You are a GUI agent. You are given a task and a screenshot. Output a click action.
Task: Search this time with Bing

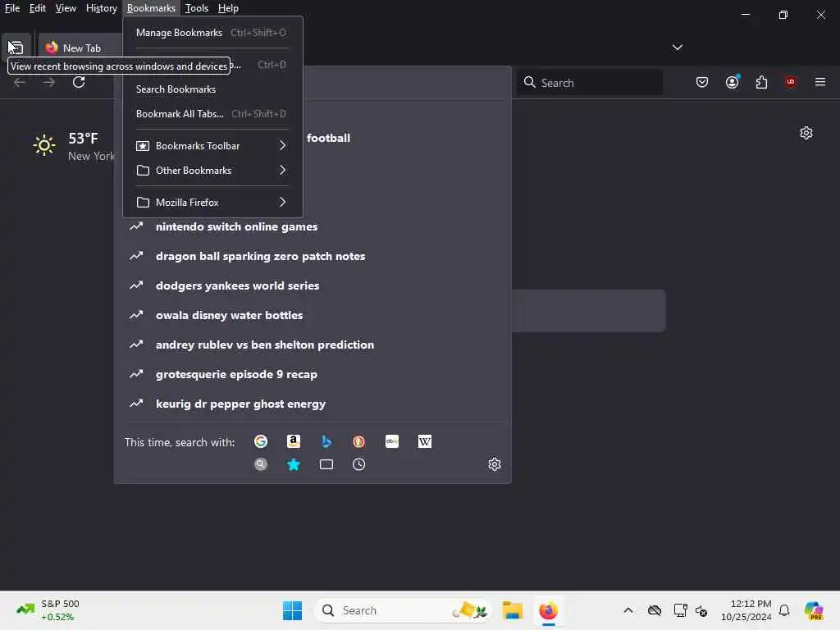click(x=326, y=441)
